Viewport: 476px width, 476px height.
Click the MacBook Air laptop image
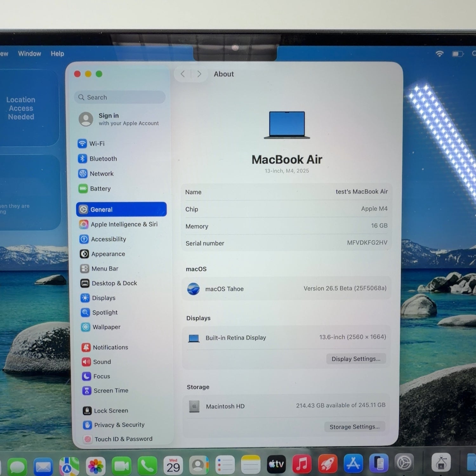click(287, 125)
